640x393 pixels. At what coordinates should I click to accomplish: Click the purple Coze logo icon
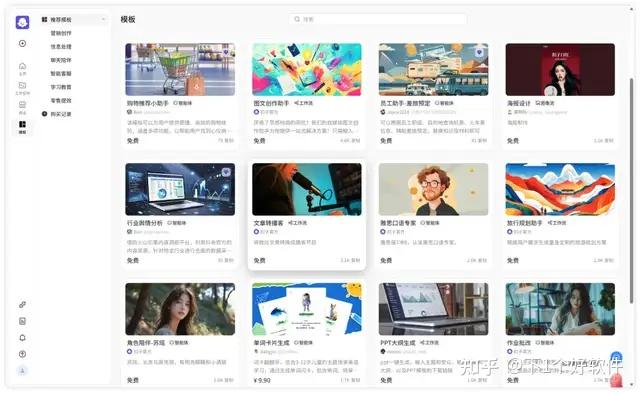(x=22, y=22)
